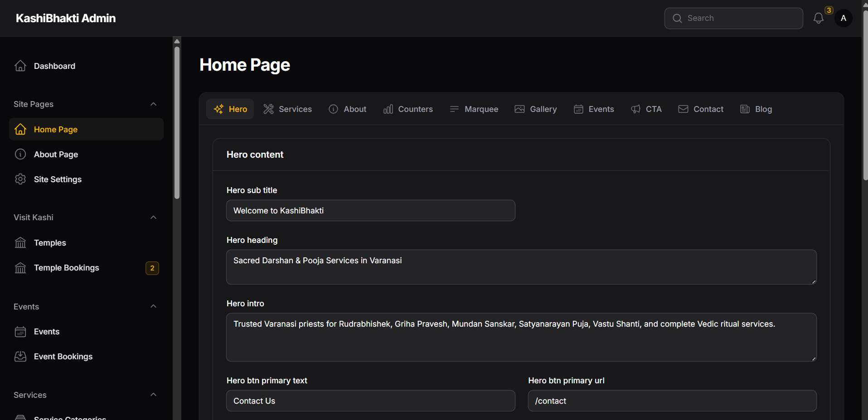
Task: Open the Marquee tab
Action: pos(474,109)
